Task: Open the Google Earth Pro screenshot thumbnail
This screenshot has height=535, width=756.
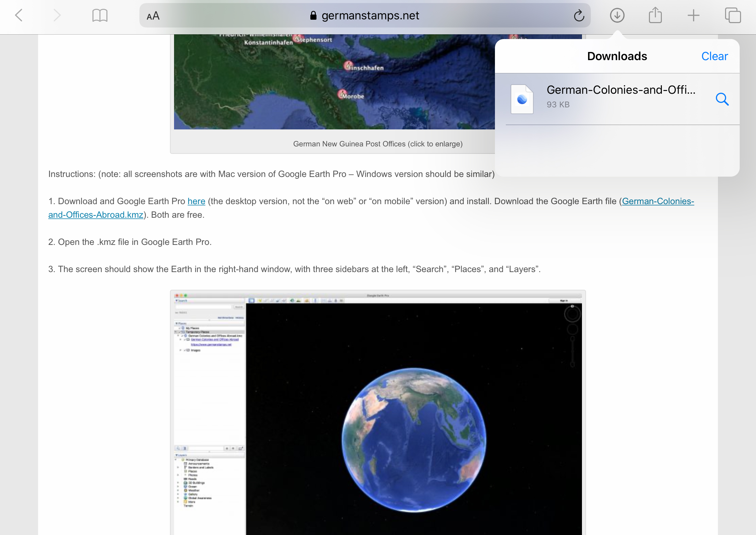Action: 378,412
